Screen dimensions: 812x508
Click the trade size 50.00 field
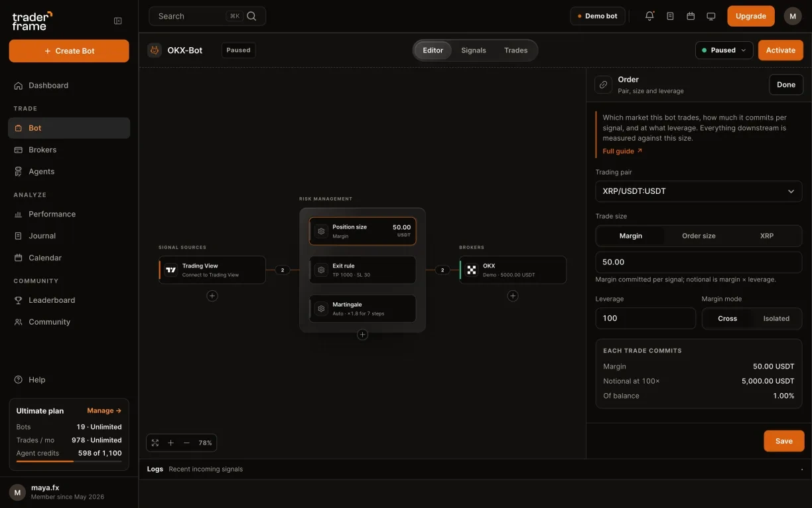[699, 262]
